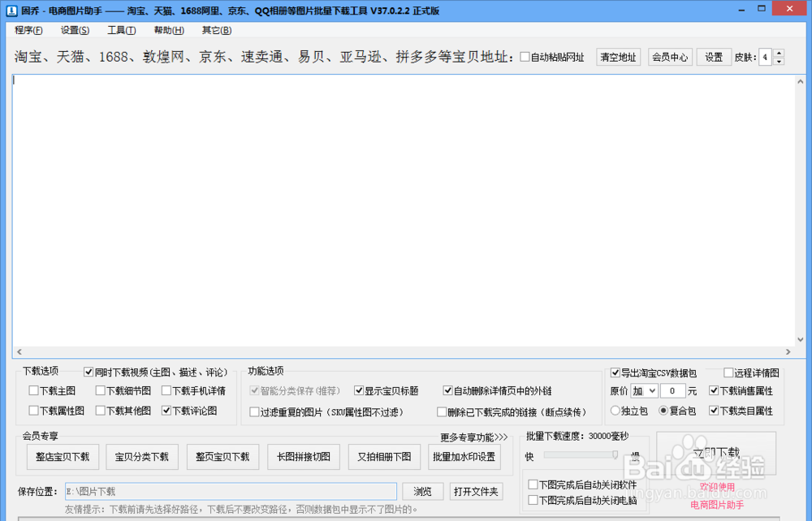
Task: Click the 立即下载 button
Action: point(716,453)
